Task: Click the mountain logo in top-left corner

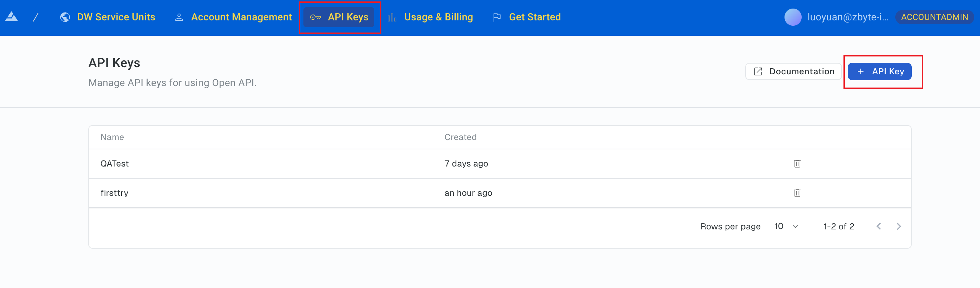Action: click(x=11, y=17)
